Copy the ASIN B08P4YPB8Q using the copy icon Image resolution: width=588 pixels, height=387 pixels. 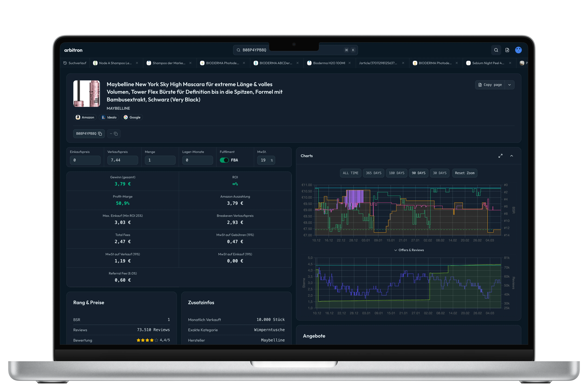point(100,134)
